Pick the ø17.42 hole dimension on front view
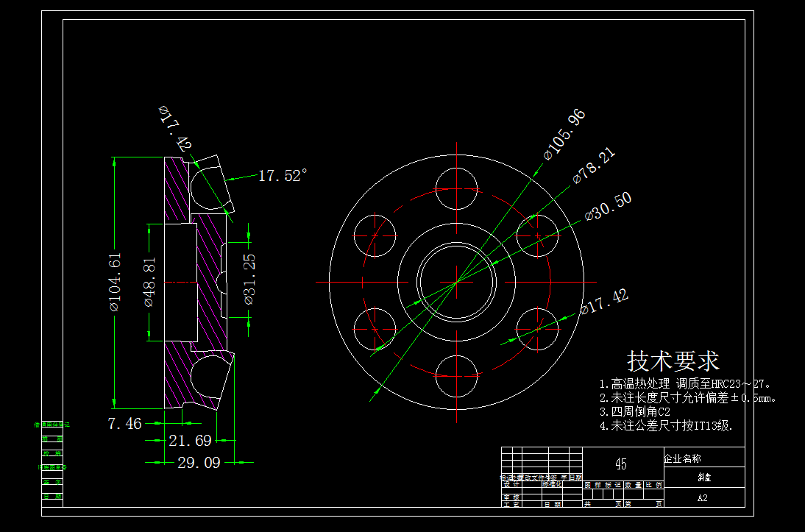 [x=605, y=302]
